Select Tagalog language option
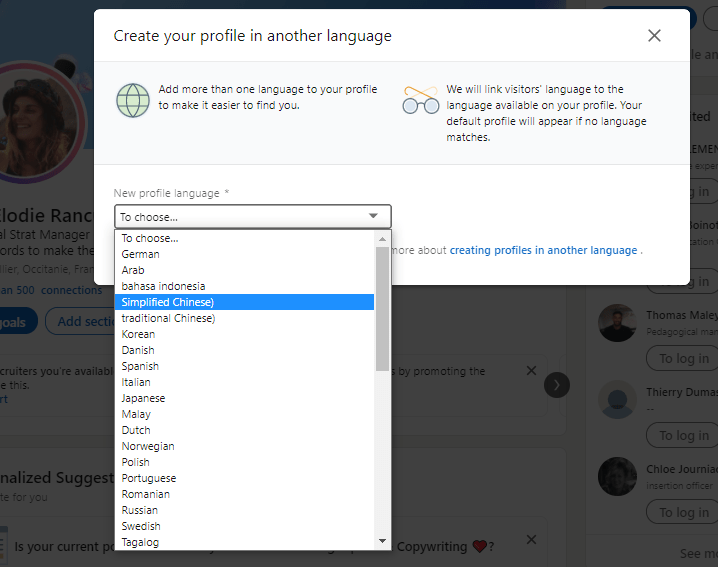The height and width of the screenshot is (567, 718). point(245,542)
